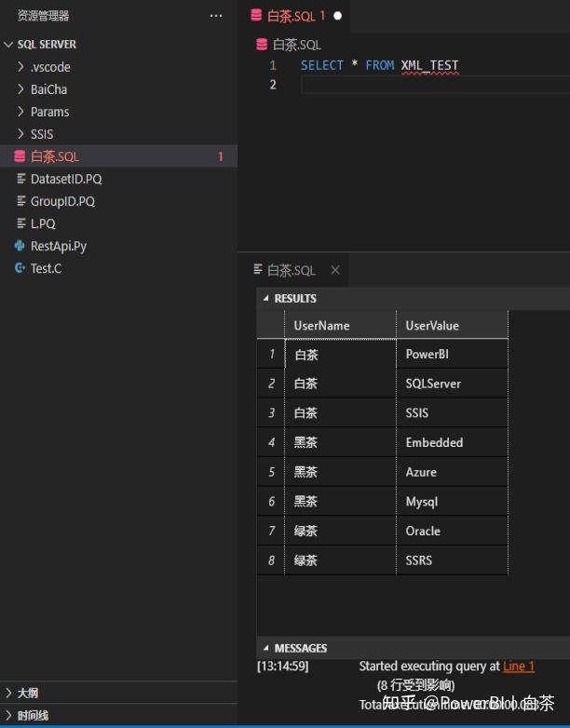Collapse the MESSAGES section

click(x=265, y=648)
